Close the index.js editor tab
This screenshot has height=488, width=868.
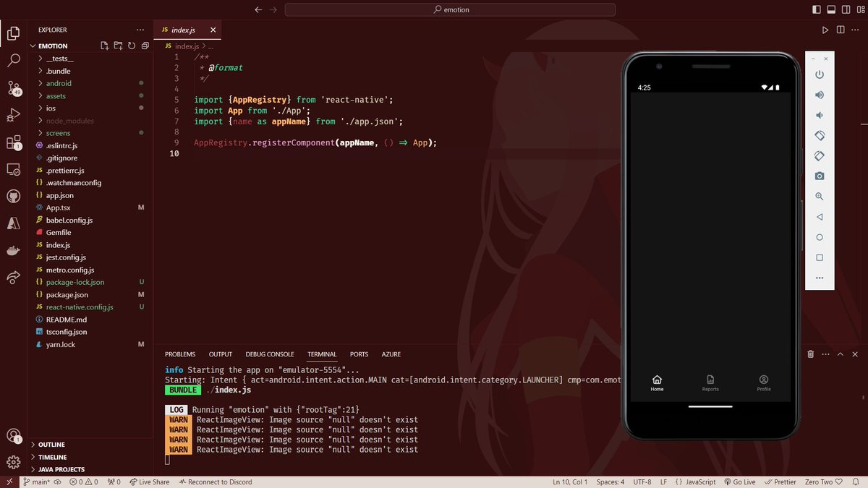[x=213, y=30]
